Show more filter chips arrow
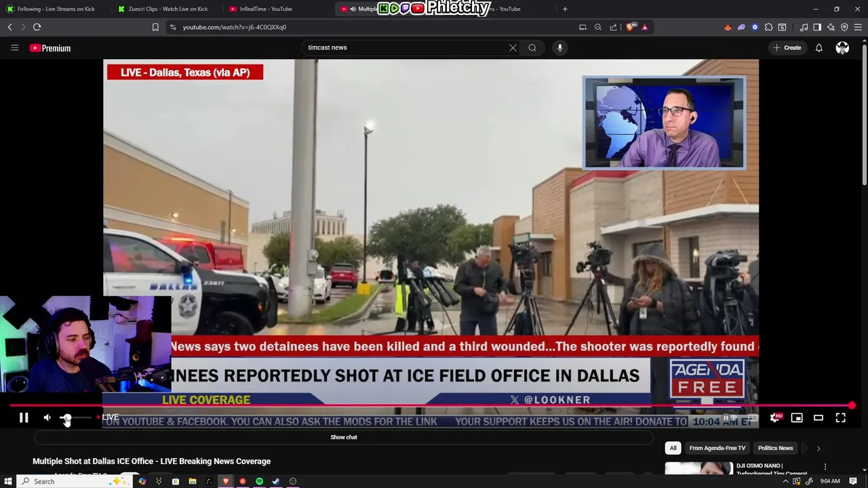868x488 pixels. 818,448
